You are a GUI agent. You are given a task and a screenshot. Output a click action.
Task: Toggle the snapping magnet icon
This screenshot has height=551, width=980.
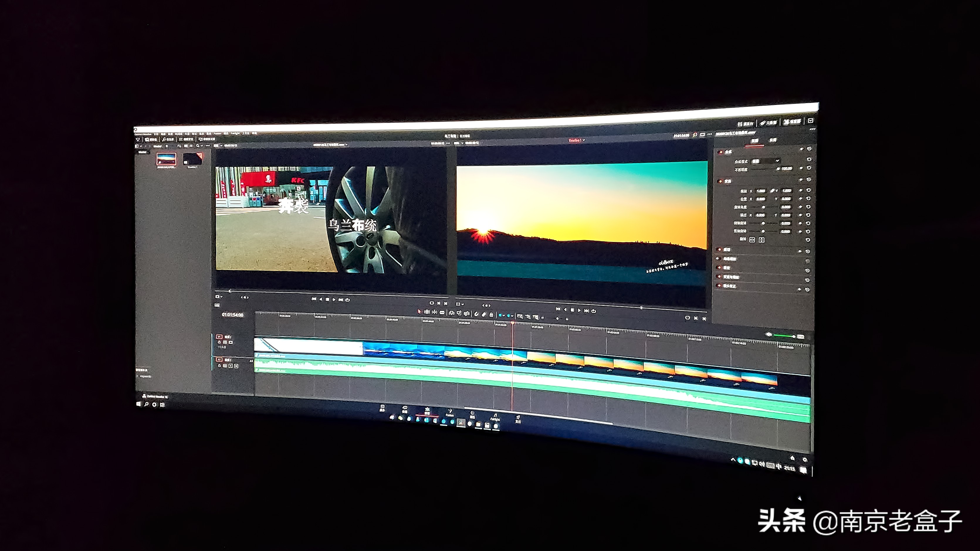pyautogui.click(x=477, y=314)
